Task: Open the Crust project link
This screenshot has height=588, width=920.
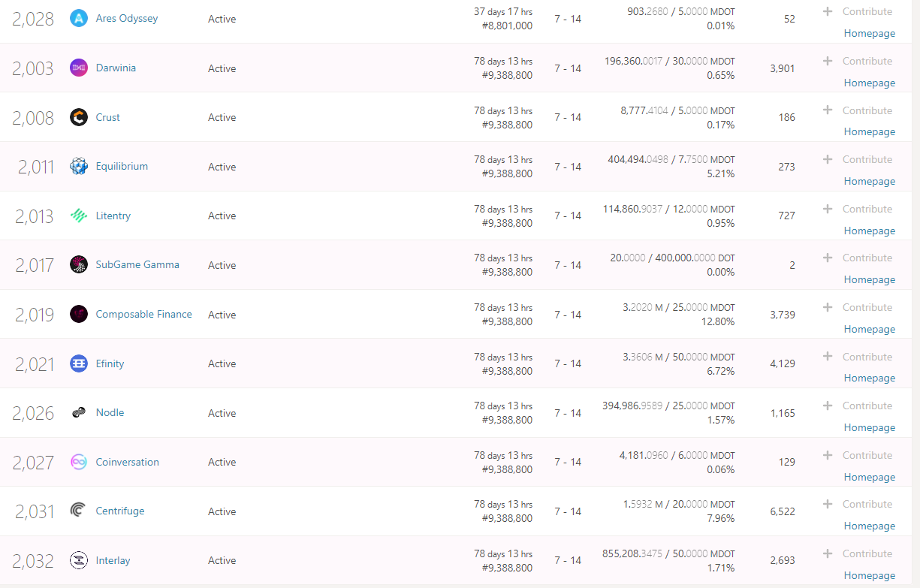Action: 108,117
